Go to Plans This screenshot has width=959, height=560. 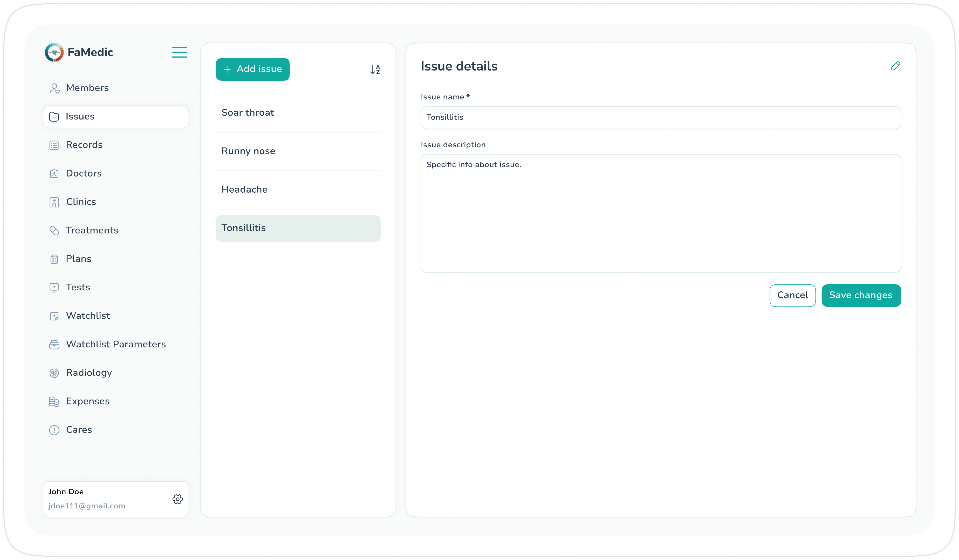point(116,259)
